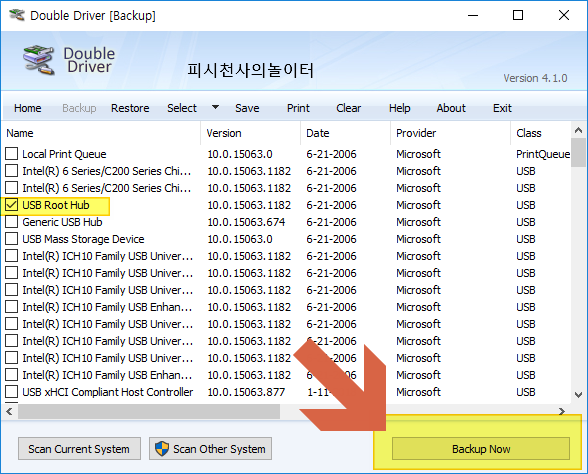Click version 10.0.15063.674 cell

(x=246, y=222)
